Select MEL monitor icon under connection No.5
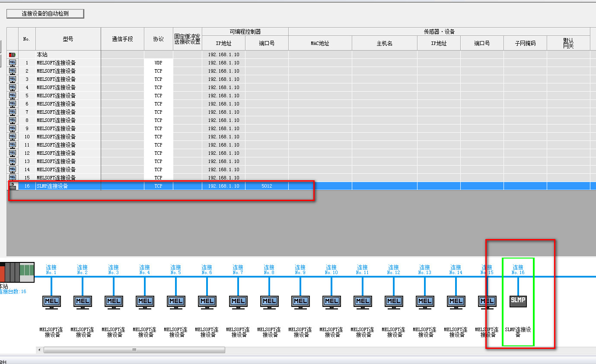596x364 pixels. coord(176,302)
